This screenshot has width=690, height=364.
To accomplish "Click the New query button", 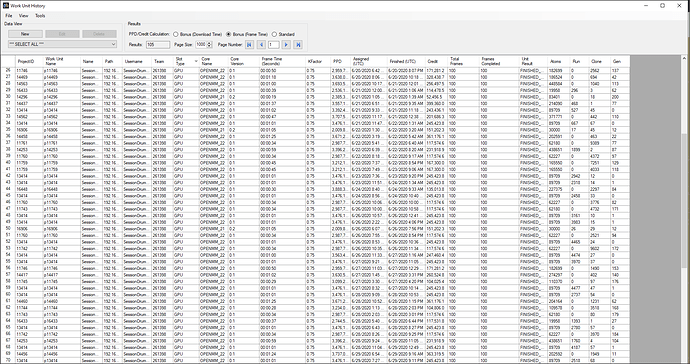I will tap(25, 34).
